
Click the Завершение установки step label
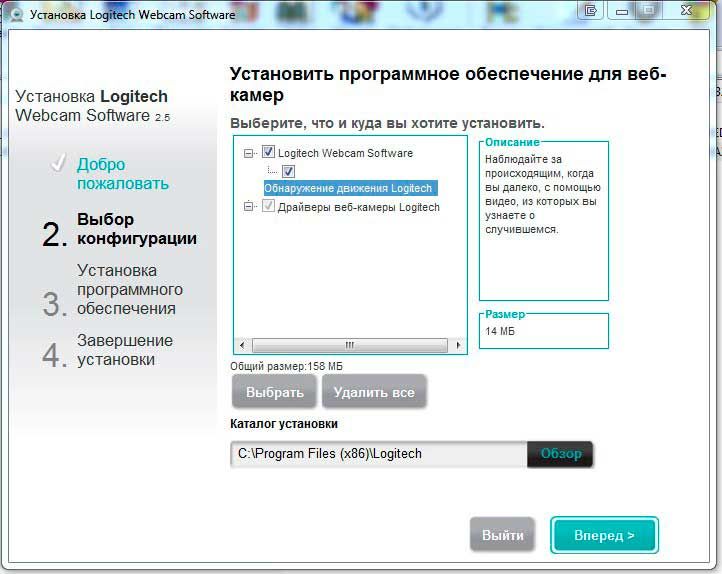[125, 349]
